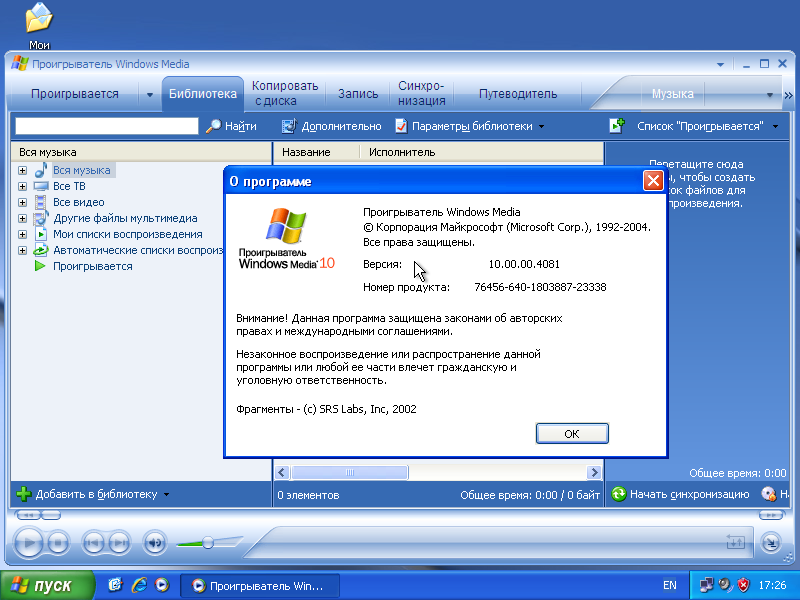Viewport: 800px width, 600px height.
Task: Launch Windows Media Player from quick launch
Action: tap(162, 585)
